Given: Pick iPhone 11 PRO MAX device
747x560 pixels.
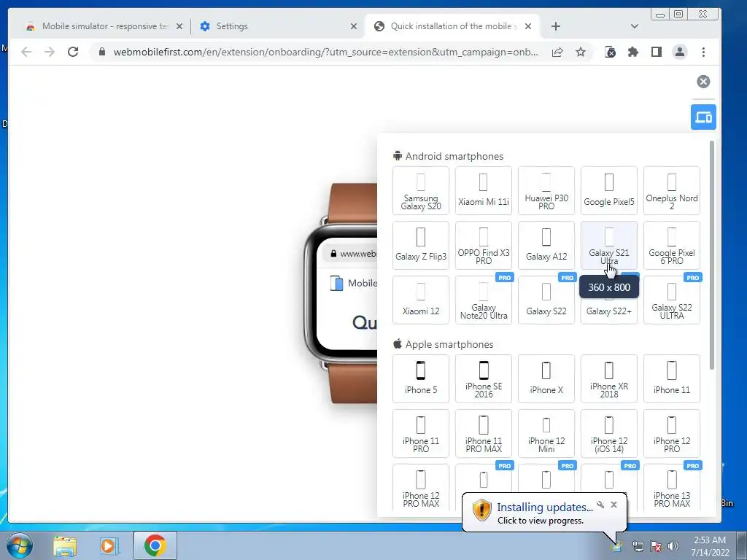Looking at the screenshot, I should click(484, 433).
